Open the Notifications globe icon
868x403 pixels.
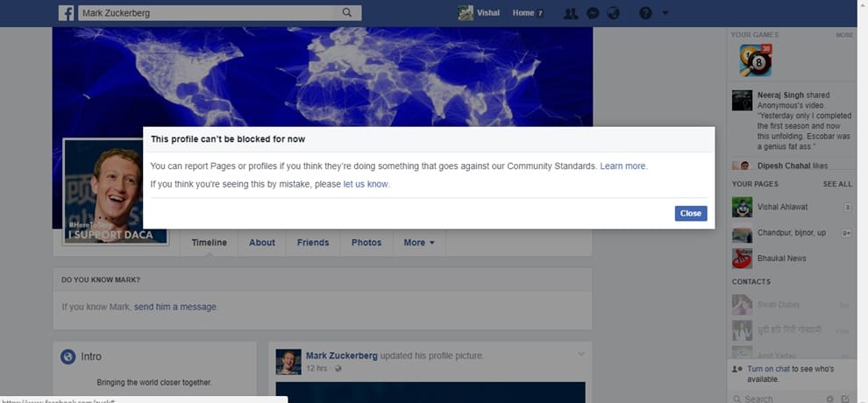pyautogui.click(x=613, y=13)
